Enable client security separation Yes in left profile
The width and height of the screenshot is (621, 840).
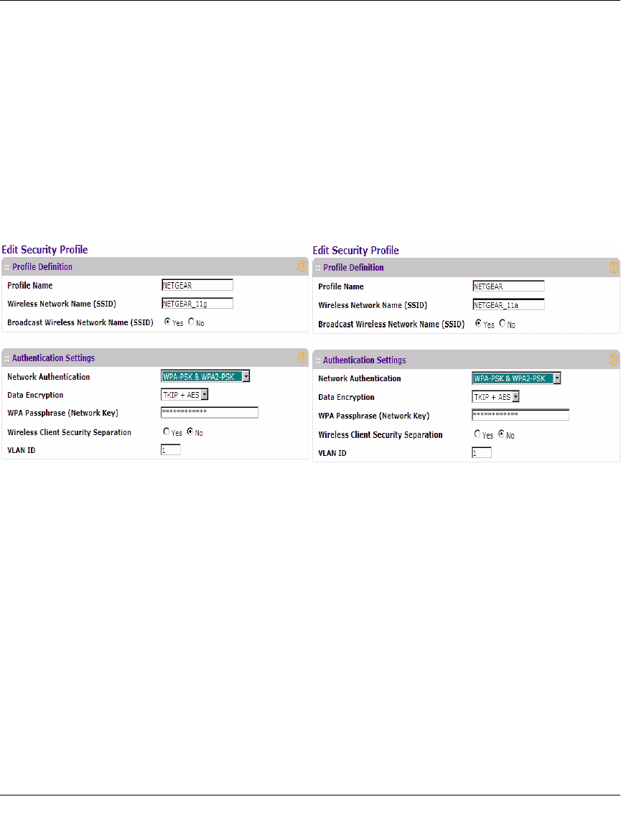(166, 431)
